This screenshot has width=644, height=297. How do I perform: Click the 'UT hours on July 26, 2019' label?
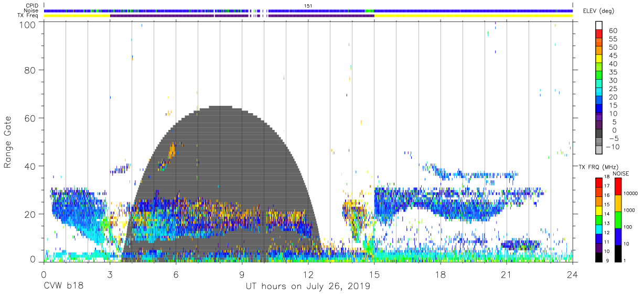coord(308,287)
